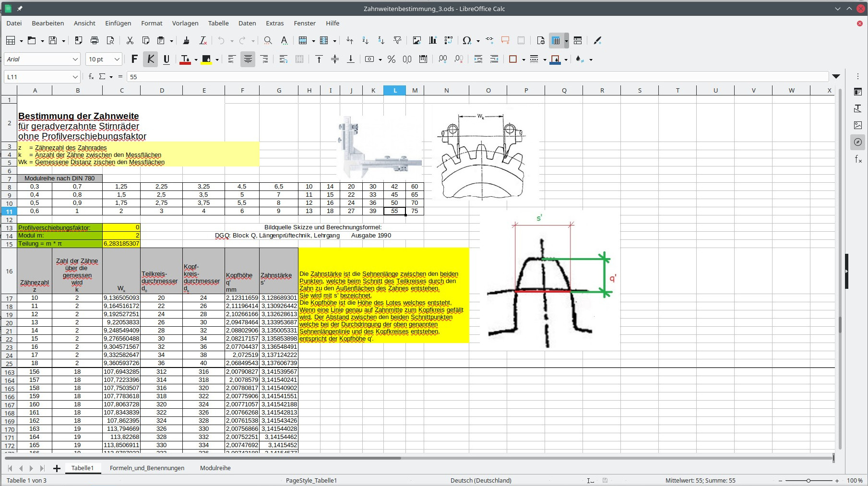Toggle centered horizontal alignment
The height and width of the screenshot is (486, 868).
pos(248,59)
